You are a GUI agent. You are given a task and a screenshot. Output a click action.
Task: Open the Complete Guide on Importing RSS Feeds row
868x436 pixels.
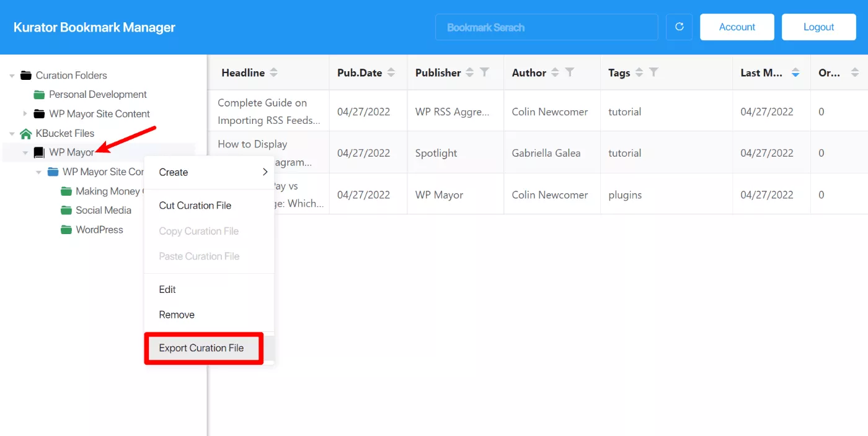(x=268, y=111)
